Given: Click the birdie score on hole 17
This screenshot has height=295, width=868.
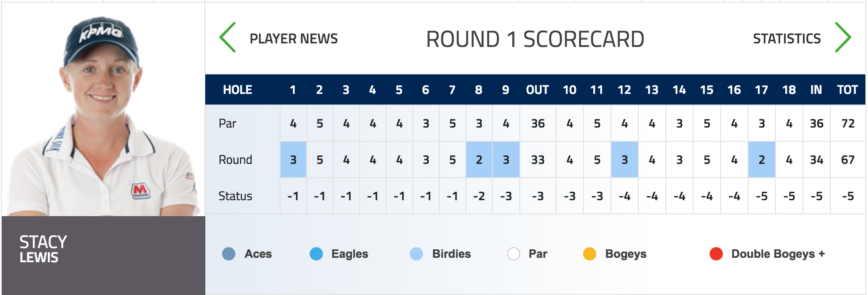Looking at the screenshot, I should coord(761,159).
